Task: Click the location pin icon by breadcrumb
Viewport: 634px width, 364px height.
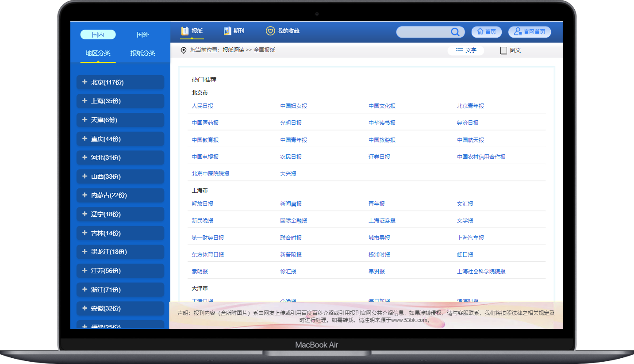Action: point(184,50)
